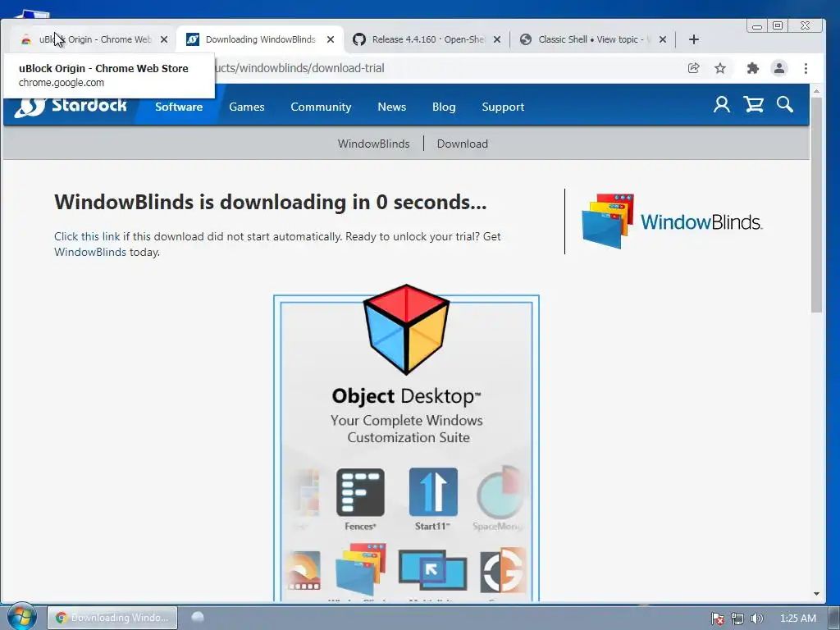Open the Action Center flag tray icon
The height and width of the screenshot is (630, 840).
[717, 619]
